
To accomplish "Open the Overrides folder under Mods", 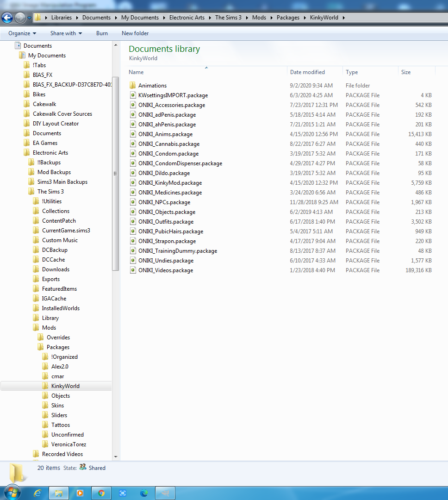I will click(58, 337).
